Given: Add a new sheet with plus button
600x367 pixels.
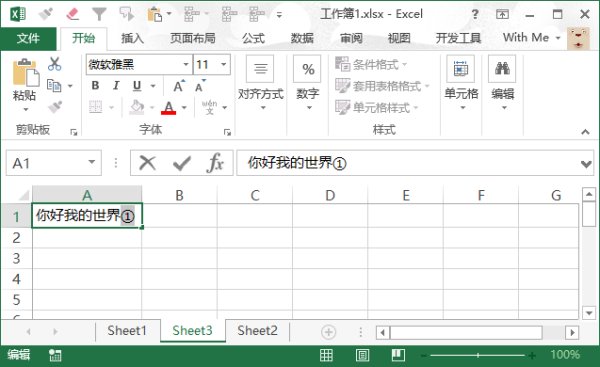Looking at the screenshot, I should (x=328, y=332).
